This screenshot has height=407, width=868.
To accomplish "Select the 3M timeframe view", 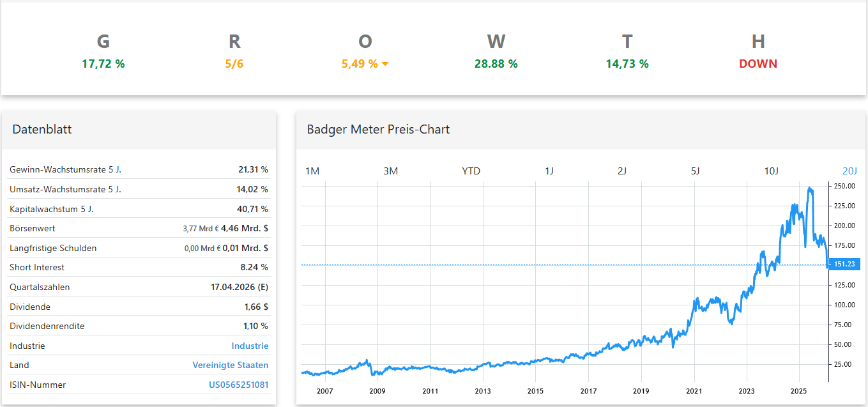I will pos(390,171).
